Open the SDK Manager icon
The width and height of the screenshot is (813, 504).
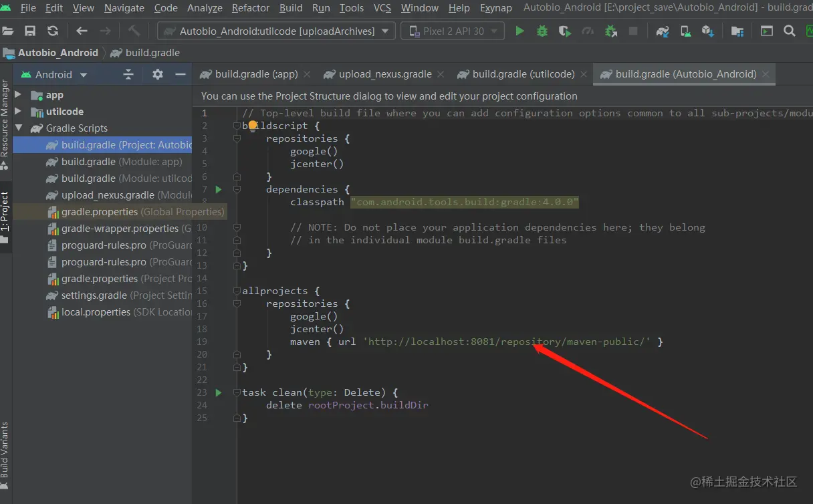pos(708,31)
